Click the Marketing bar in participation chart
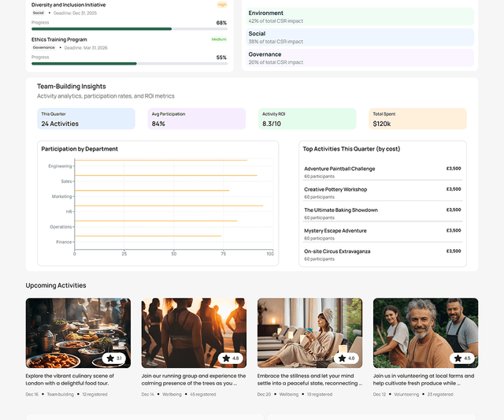The width and height of the screenshot is (504, 420). point(152,191)
